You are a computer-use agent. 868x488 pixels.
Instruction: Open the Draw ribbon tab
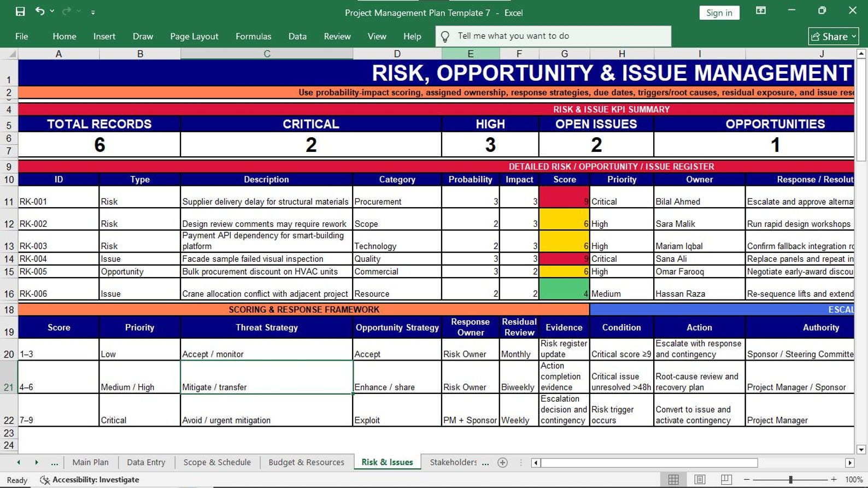143,36
